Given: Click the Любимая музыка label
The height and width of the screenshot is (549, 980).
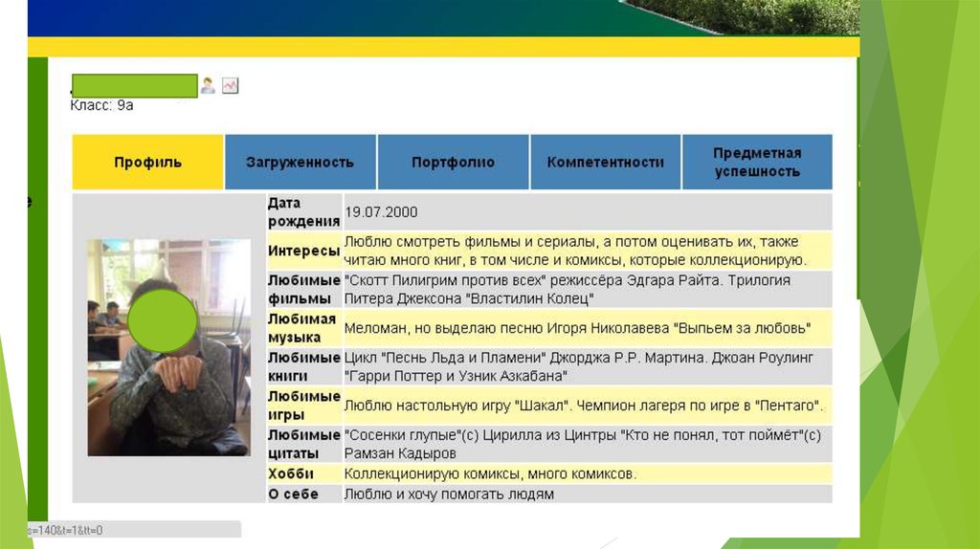Looking at the screenshot, I should [x=301, y=328].
